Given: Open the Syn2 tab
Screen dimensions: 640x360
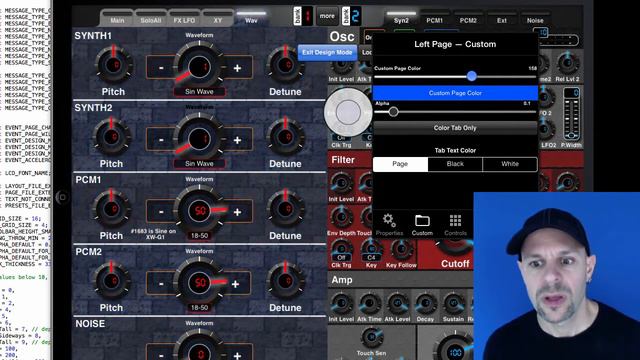Looking at the screenshot, I should pos(401,19).
